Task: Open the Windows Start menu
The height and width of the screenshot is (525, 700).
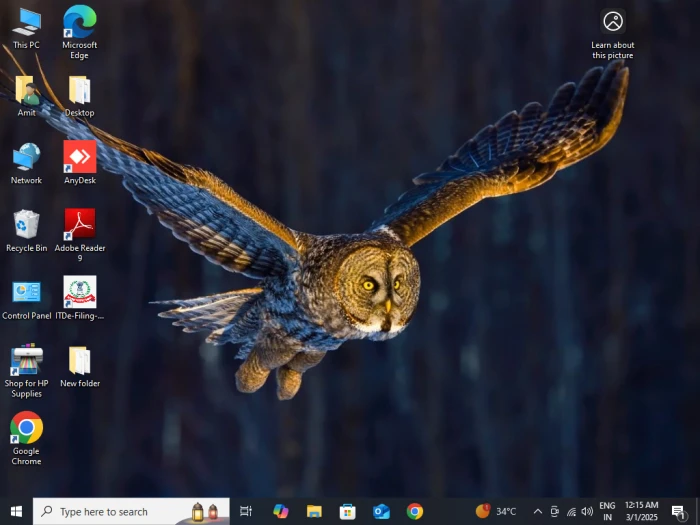Action: [x=16, y=511]
